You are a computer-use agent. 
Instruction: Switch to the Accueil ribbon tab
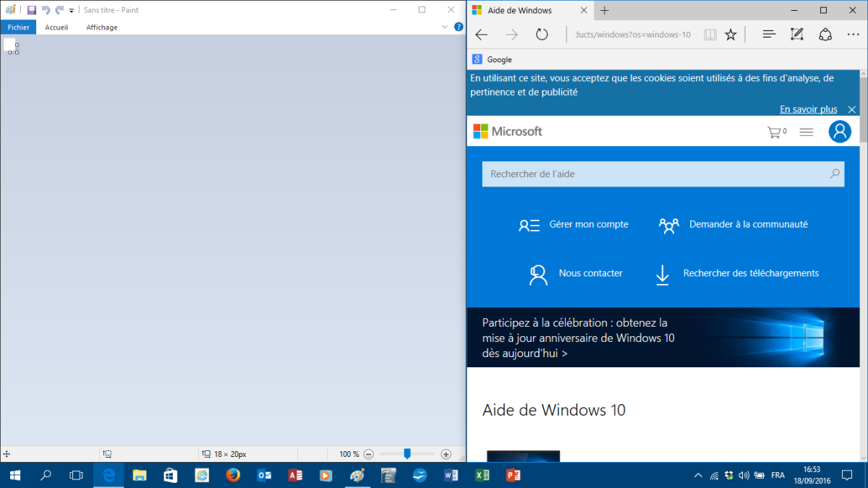pyautogui.click(x=56, y=27)
